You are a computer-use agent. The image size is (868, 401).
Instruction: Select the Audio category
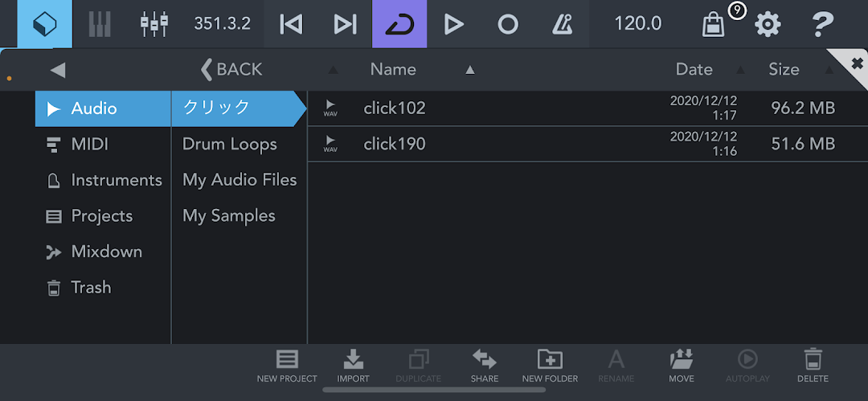click(x=103, y=108)
